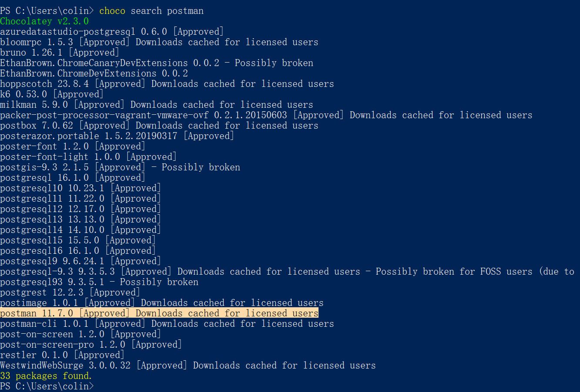580x392 pixels.
Task: Click the restler 0.1.0 entry
Action: 59,355
